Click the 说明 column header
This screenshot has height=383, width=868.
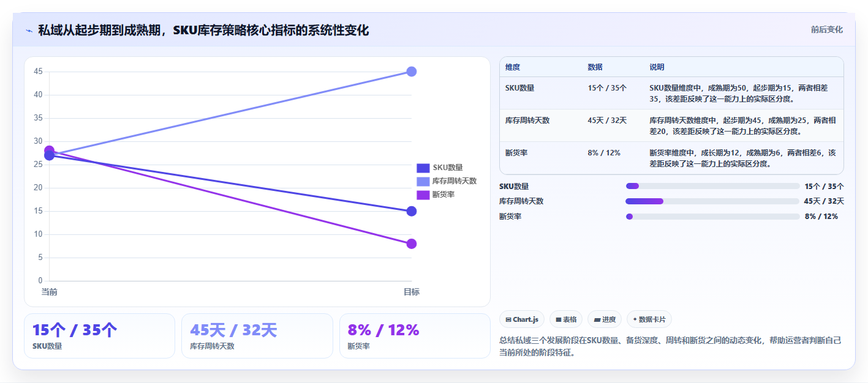[x=657, y=67]
